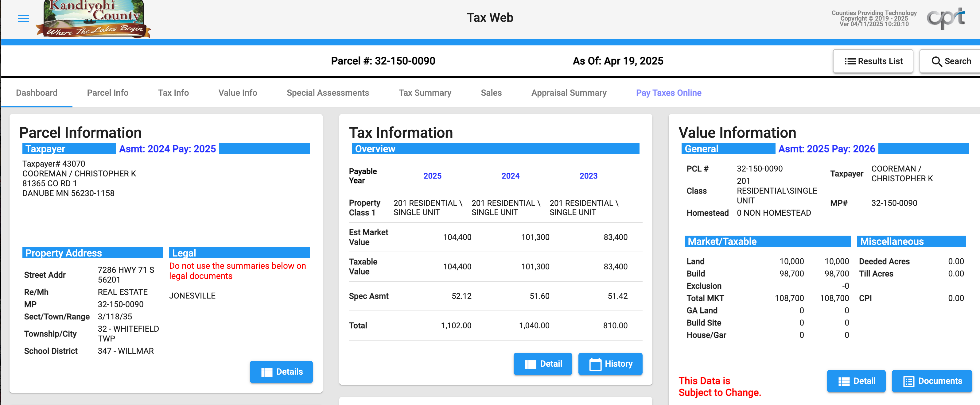Open the Value Info tab

coord(238,93)
